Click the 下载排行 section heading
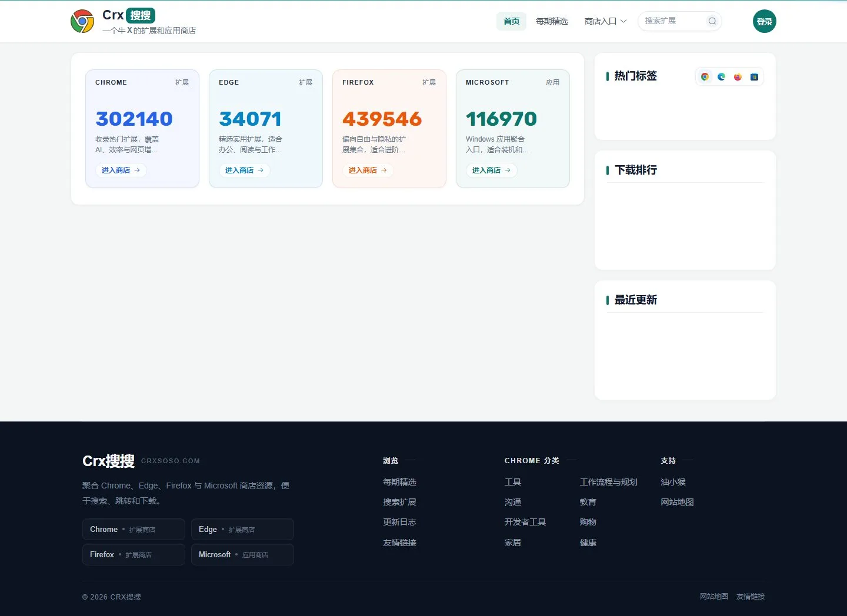The height and width of the screenshot is (616, 847). click(635, 170)
